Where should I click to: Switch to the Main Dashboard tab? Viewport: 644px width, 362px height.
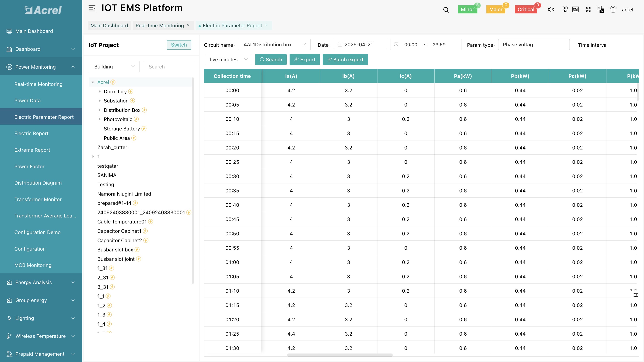coord(109,26)
